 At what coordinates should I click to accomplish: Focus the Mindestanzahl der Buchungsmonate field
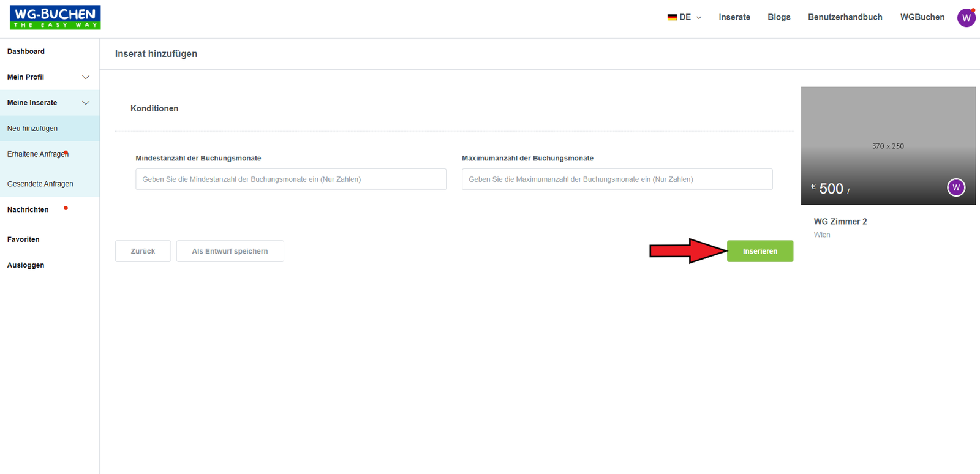click(x=291, y=179)
